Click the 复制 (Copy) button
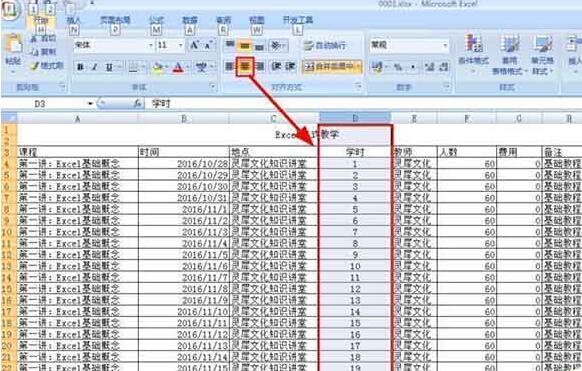Screen dimensions: 582x371 pos(43,52)
